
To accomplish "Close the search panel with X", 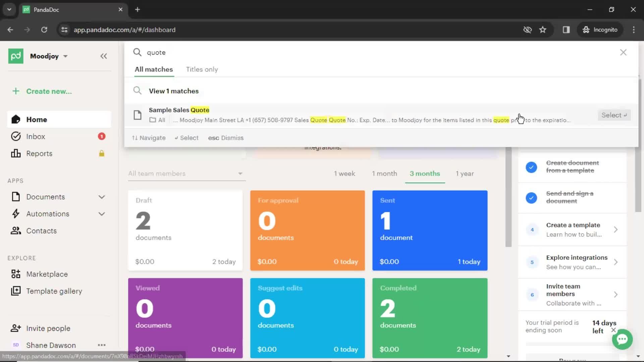I will [x=623, y=52].
